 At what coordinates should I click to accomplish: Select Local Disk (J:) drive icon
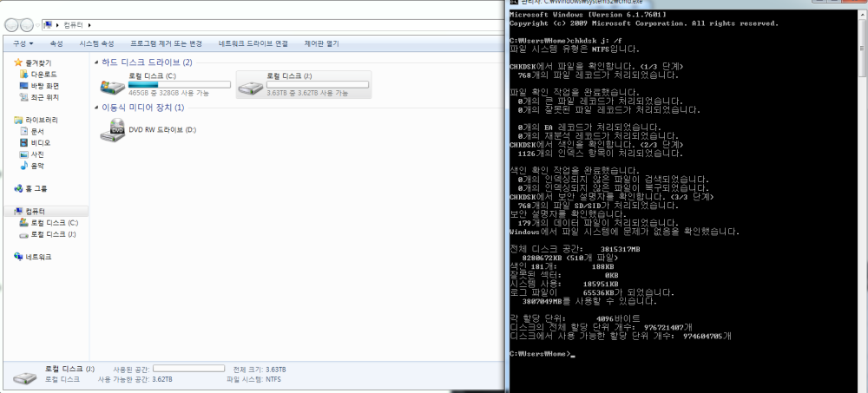[x=250, y=85]
